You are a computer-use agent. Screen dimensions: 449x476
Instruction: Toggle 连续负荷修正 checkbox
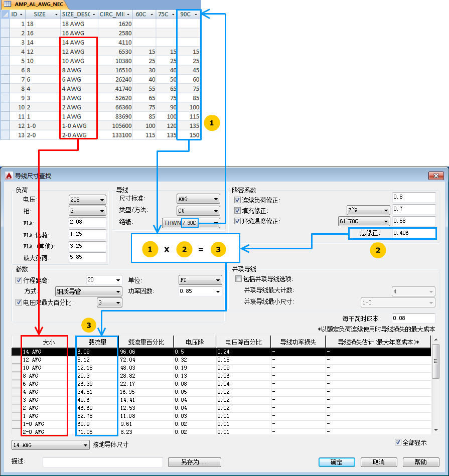click(237, 200)
